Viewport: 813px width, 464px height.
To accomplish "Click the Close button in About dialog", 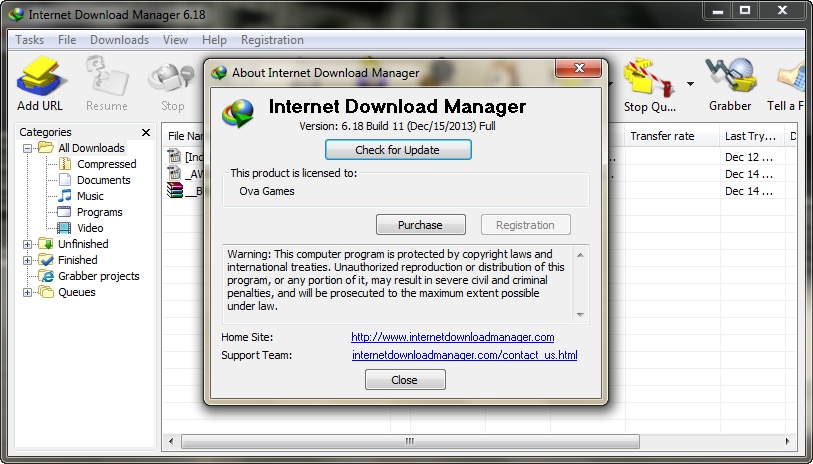I will point(405,380).
